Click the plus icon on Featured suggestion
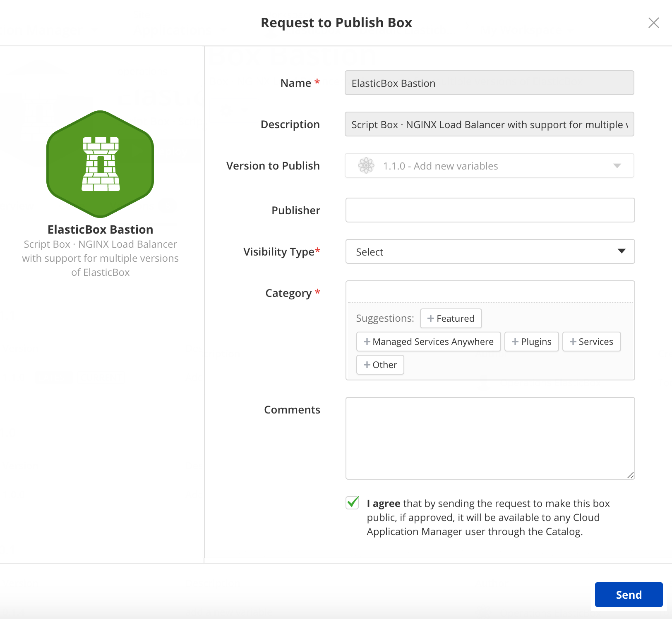The height and width of the screenshot is (619, 672). 431,318
